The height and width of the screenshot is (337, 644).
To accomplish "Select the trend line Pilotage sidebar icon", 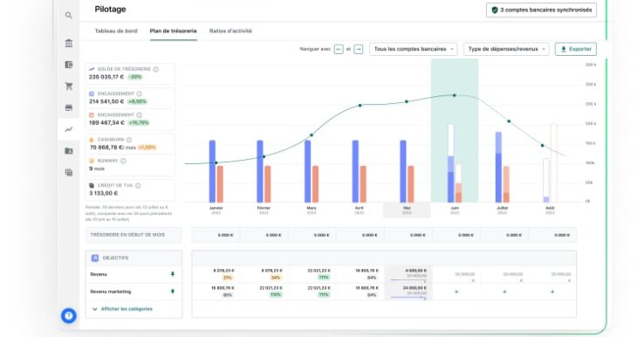I will tap(69, 129).
